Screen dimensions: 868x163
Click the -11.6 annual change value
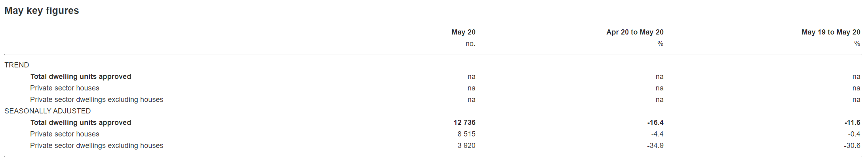point(852,123)
